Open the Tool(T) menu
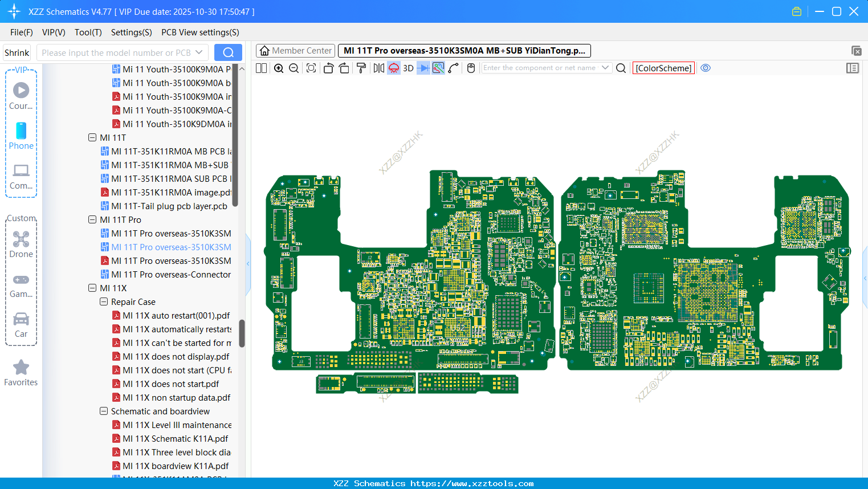 (88, 32)
